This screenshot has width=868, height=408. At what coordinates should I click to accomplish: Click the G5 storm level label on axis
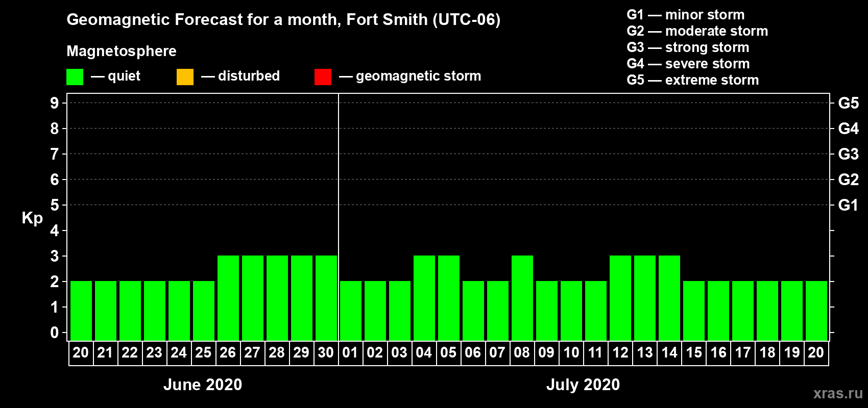[848, 103]
